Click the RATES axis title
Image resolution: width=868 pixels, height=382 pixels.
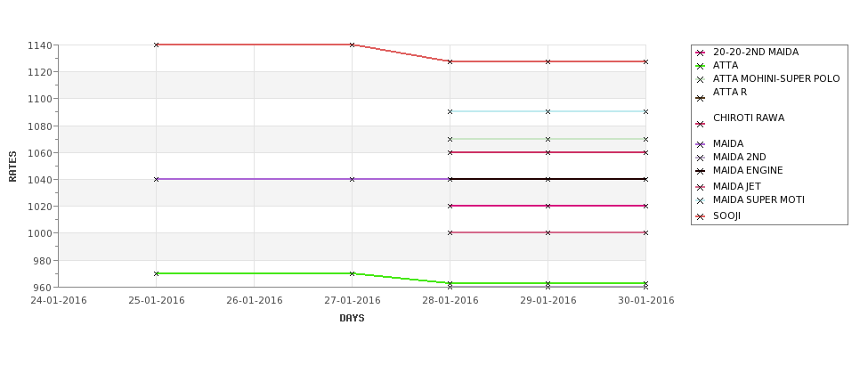pyautogui.click(x=12, y=167)
